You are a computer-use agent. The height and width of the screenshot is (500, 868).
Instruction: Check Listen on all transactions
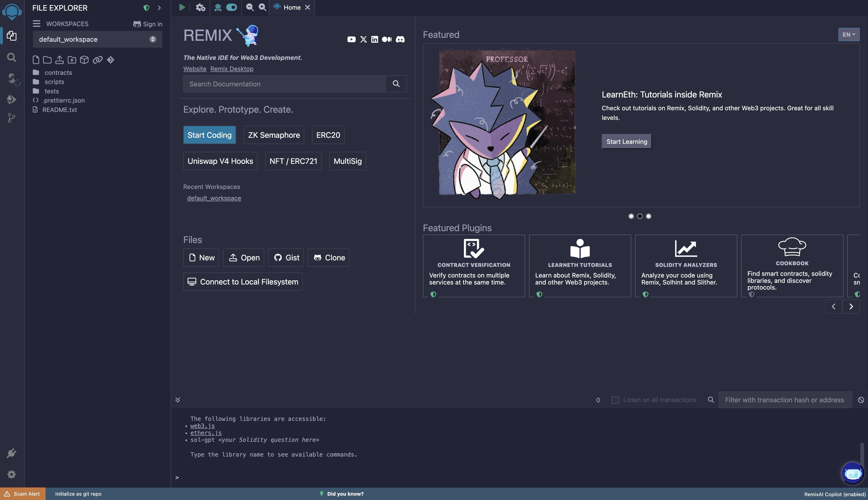tap(616, 400)
